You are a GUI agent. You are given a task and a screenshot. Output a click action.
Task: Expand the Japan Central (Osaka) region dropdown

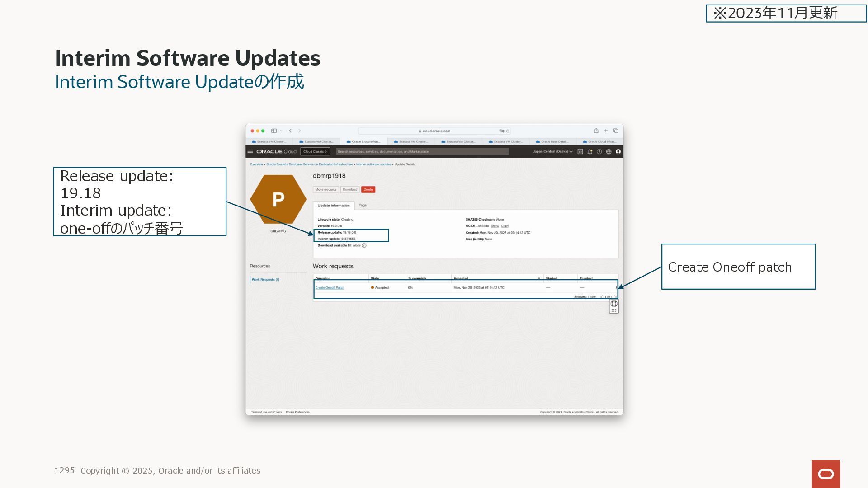tap(552, 152)
